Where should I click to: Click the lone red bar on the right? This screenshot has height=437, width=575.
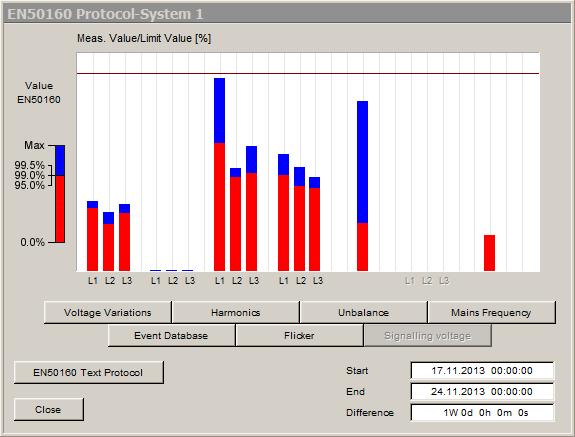point(490,253)
